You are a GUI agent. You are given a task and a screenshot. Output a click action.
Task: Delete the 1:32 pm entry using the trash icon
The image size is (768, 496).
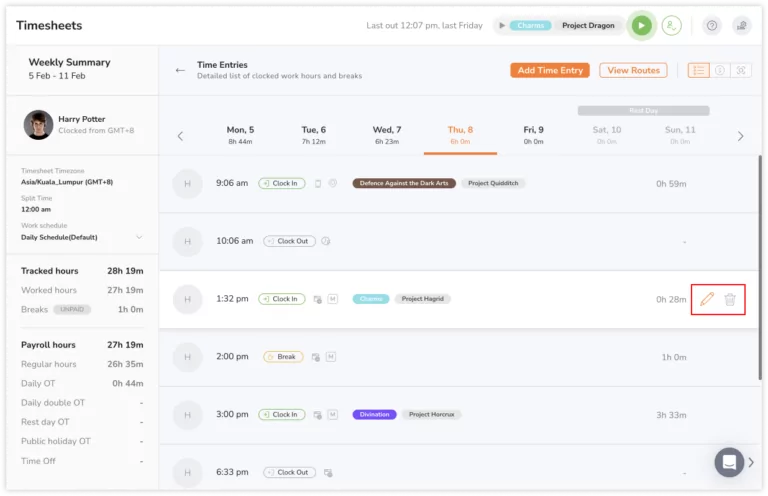coord(730,299)
